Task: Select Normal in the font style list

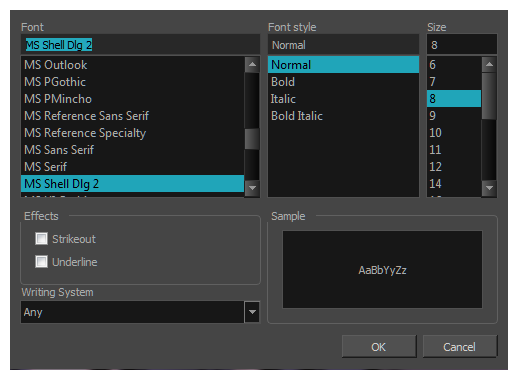Action: [x=343, y=65]
